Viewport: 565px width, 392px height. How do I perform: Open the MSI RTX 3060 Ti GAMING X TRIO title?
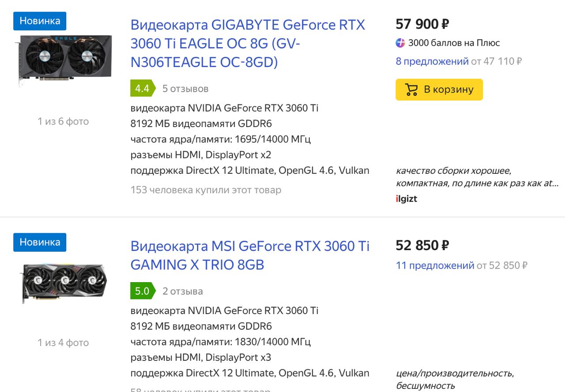click(250, 255)
